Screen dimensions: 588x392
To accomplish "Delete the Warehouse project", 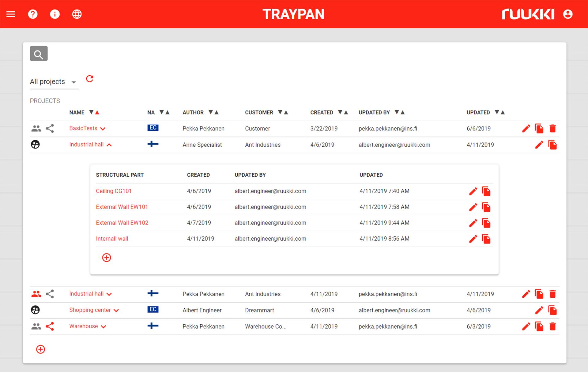I will click(552, 326).
